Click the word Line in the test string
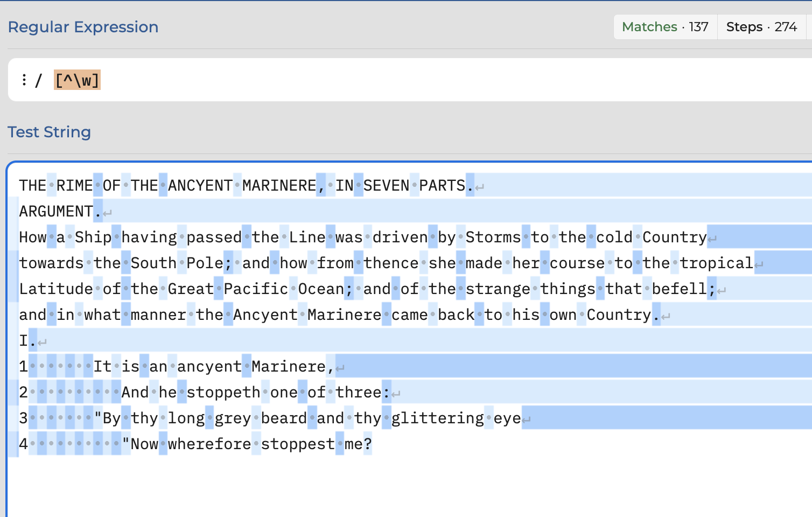 pyautogui.click(x=307, y=237)
